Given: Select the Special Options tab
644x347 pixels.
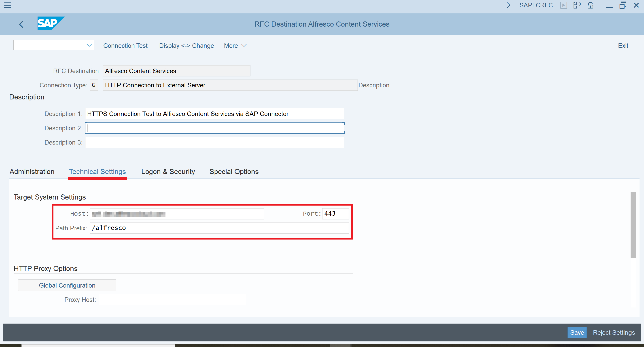Looking at the screenshot, I should click(234, 172).
